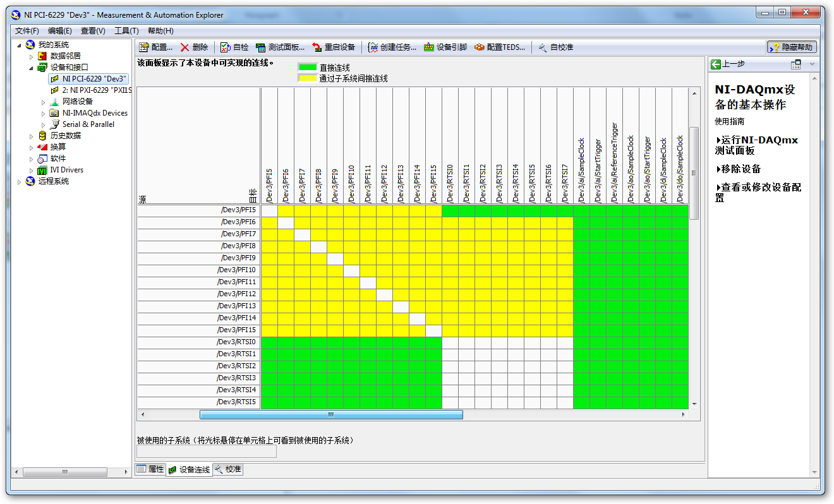Open 设备引脚 from the toolbar
The image size is (834, 504).
(445, 47)
